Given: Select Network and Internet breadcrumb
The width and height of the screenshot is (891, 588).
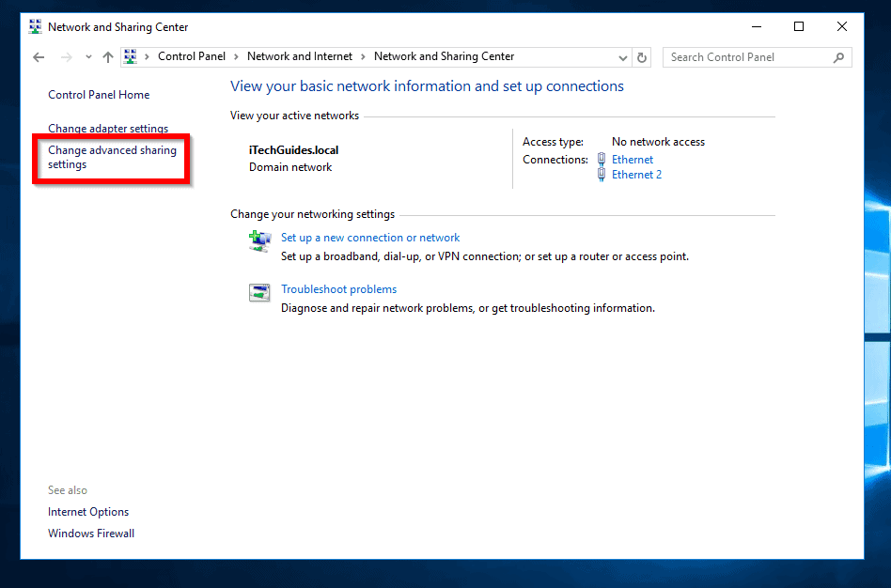Looking at the screenshot, I should (300, 56).
